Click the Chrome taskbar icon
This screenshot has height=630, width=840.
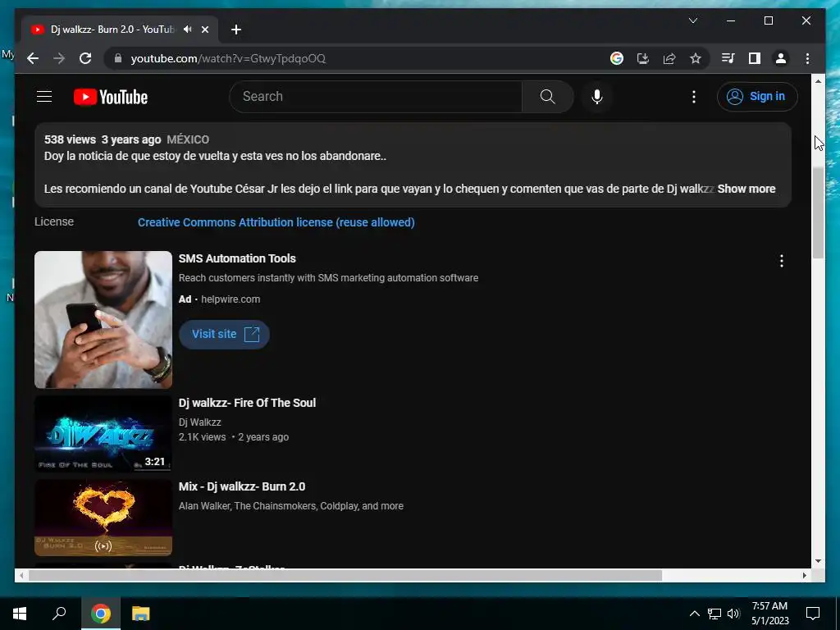pyautogui.click(x=101, y=614)
